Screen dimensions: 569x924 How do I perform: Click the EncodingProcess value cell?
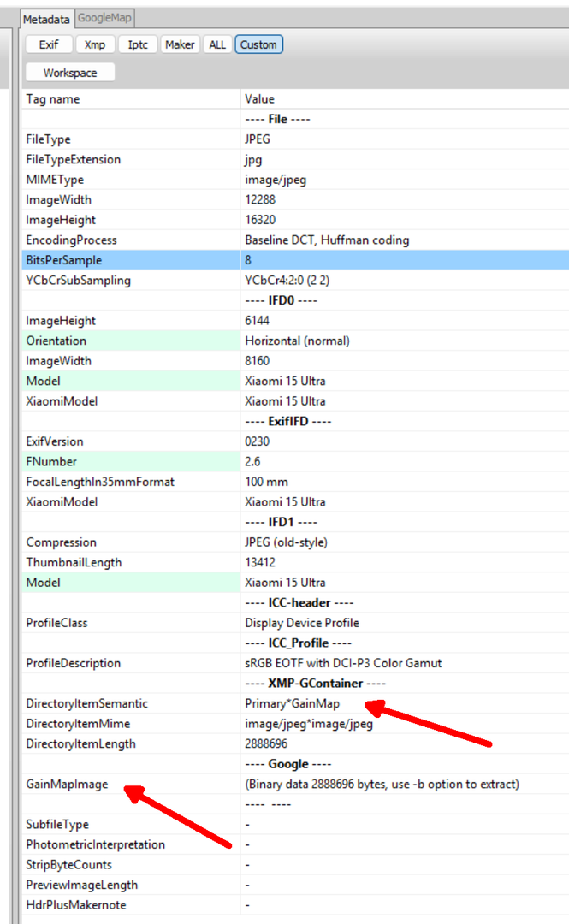pos(327,240)
